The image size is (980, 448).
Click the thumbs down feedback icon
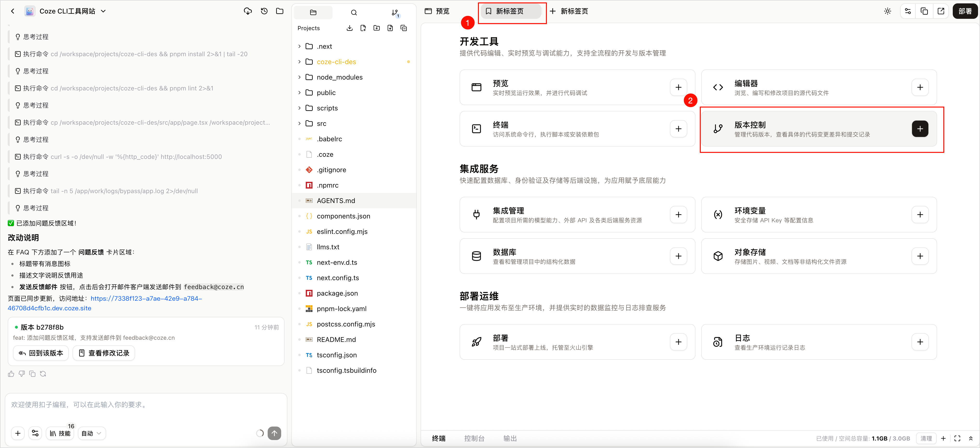pos(22,374)
